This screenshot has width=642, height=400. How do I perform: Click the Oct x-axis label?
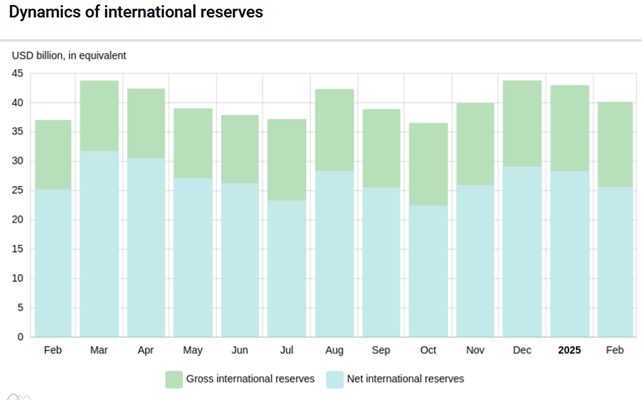point(428,350)
